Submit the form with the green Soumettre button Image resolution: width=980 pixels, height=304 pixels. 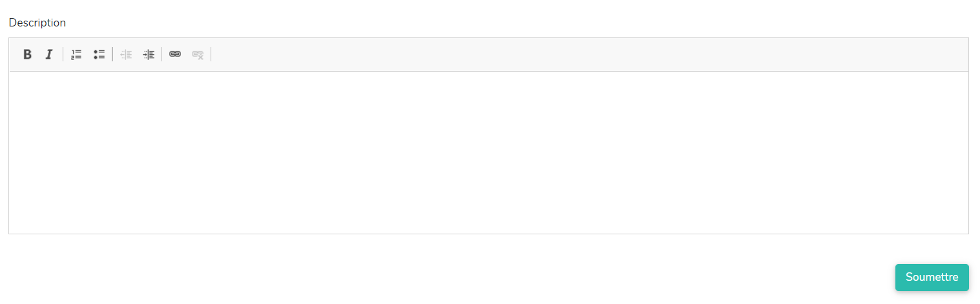click(x=932, y=277)
